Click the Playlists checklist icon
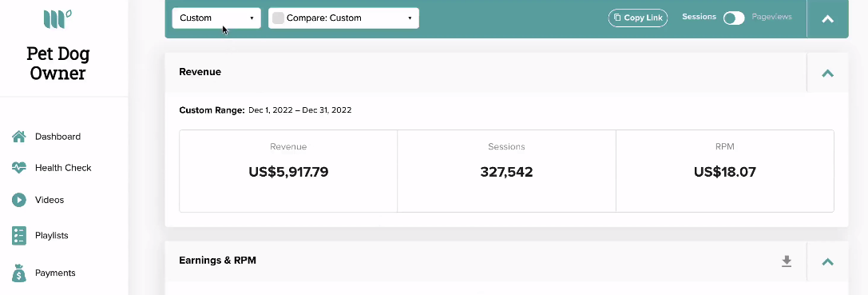The image size is (868, 295). tap(19, 235)
